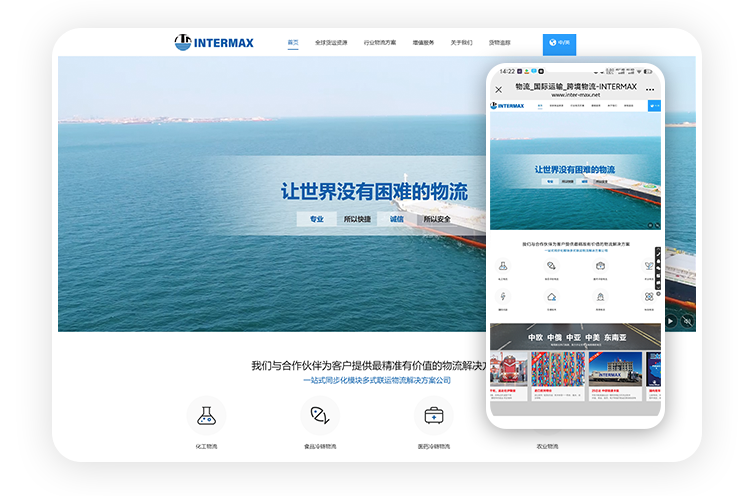754x496 pixels.
Task: Open the 医药冷链物流 medical kit icon
Action: [x=433, y=414]
